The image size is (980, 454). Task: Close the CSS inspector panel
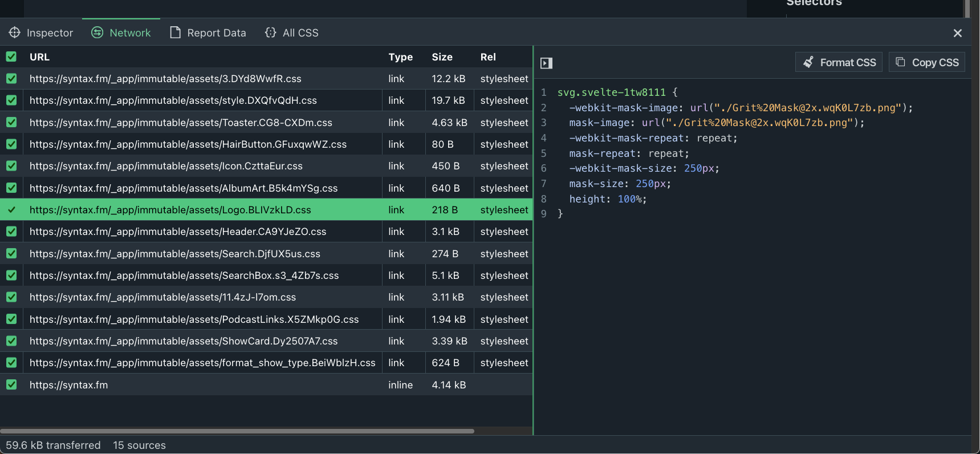tap(958, 33)
